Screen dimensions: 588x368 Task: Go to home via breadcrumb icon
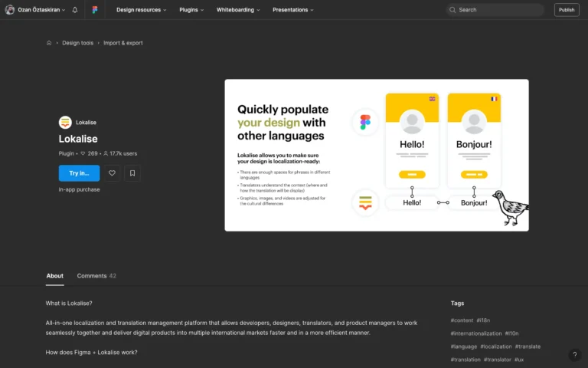[49, 43]
